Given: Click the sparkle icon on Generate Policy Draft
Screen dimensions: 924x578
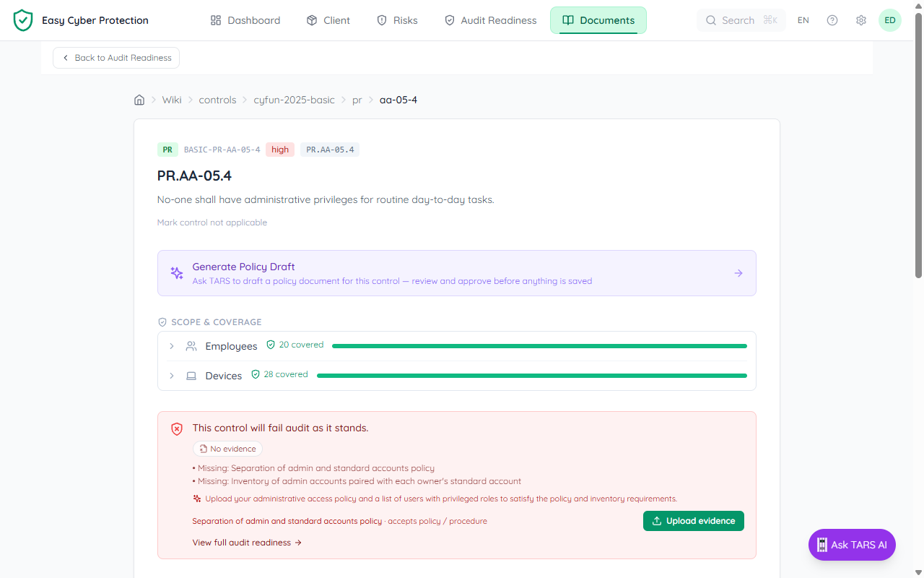Looking at the screenshot, I should [x=177, y=273].
